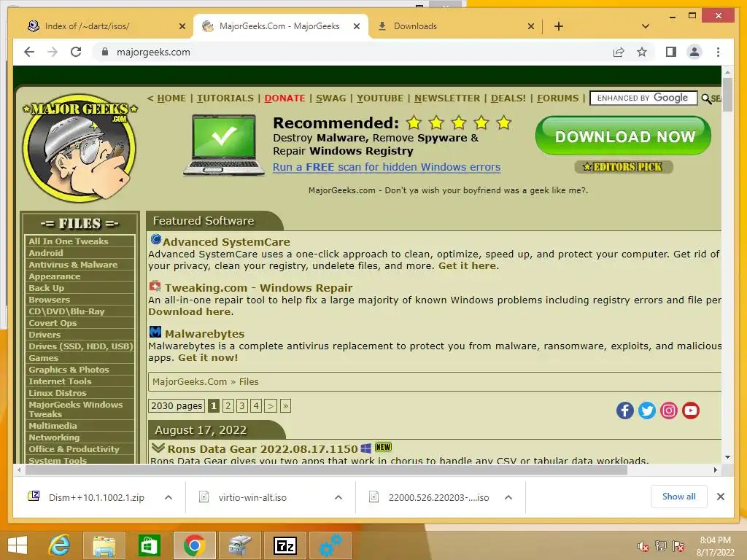
Task: Click the 'Download here' Windows Repair link
Action: (x=190, y=311)
